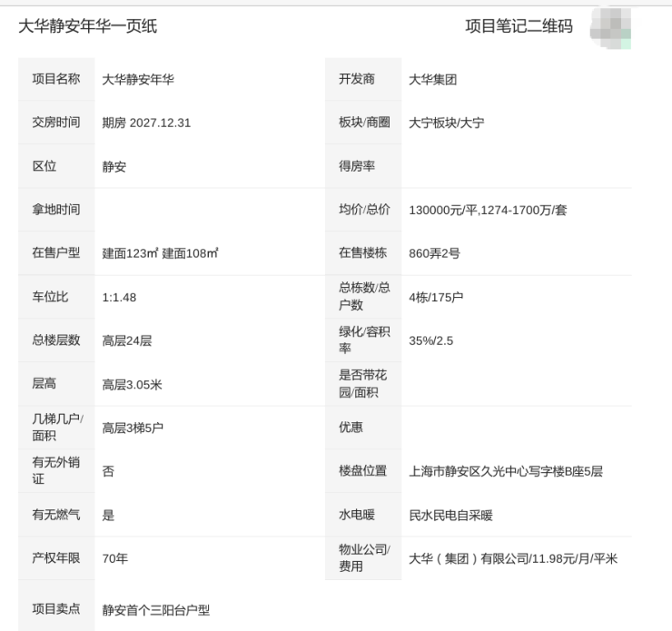Select developer value 大华集团
This screenshot has height=631, width=672.
433,80
